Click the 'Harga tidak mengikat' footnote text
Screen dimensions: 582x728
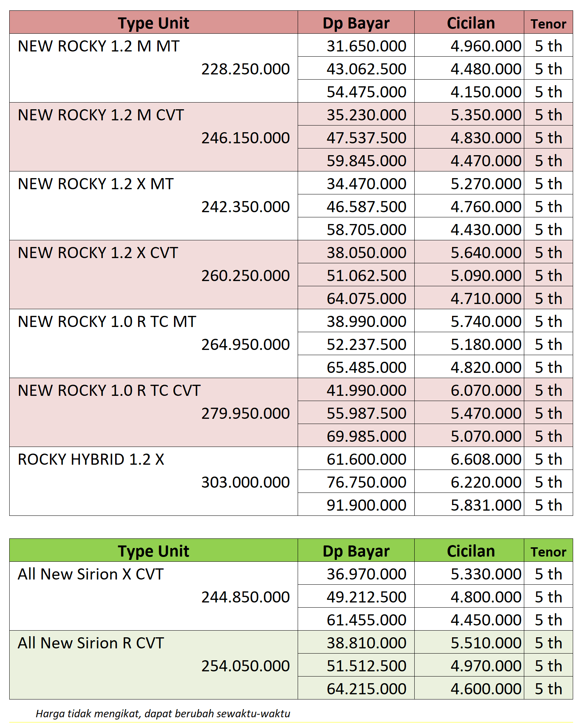point(163,714)
